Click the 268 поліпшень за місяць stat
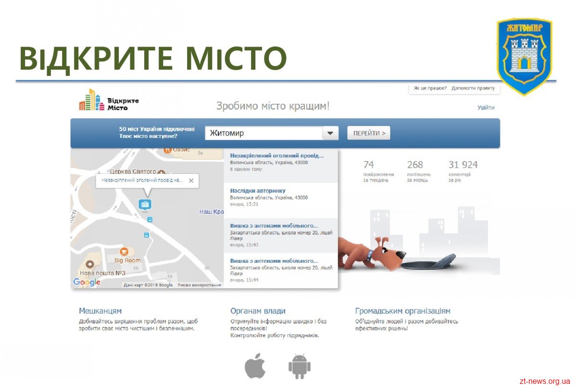Image resolution: width=577 pixels, height=392 pixels. tap(419, 171)
